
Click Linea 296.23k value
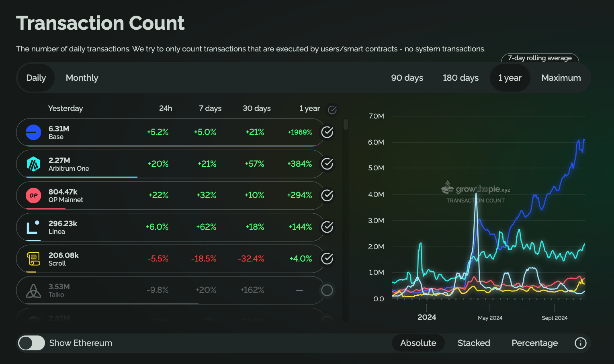pyautogui.click(x=63, y=224)
